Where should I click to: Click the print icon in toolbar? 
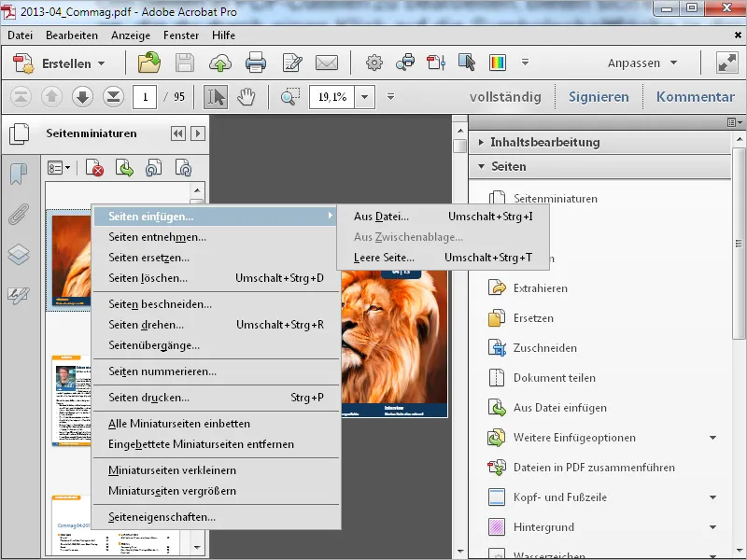[256, 63]
